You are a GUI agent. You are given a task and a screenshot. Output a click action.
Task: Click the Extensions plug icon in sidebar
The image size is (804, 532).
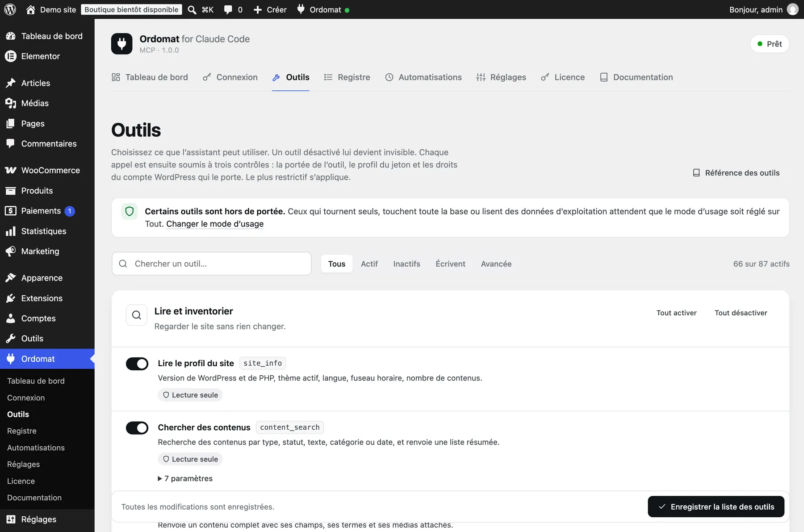tap(11, 298)
